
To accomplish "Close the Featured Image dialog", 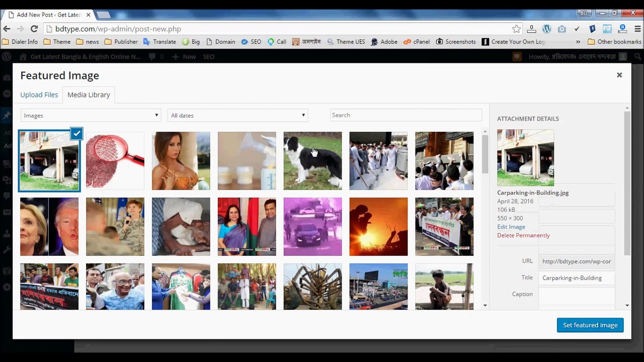I will [619, 75].
